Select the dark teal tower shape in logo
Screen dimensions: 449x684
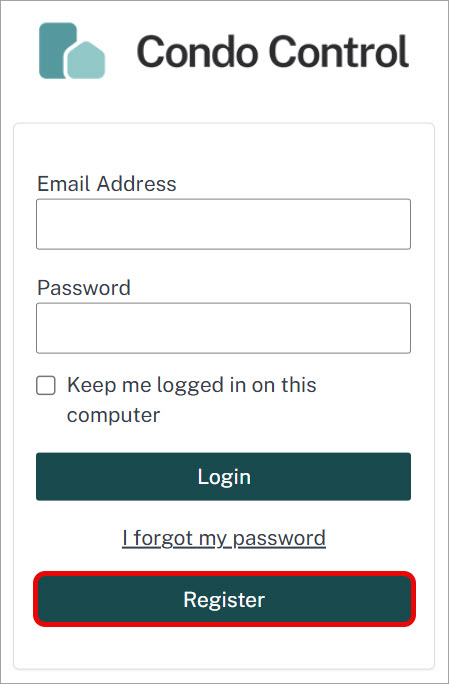coord(56,51)
